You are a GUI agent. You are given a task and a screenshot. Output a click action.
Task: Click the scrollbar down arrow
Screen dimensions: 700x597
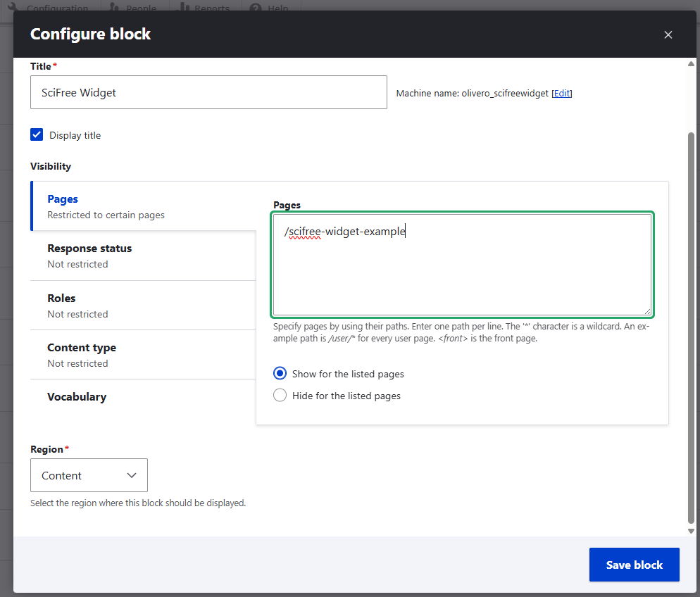coord(691,530)
